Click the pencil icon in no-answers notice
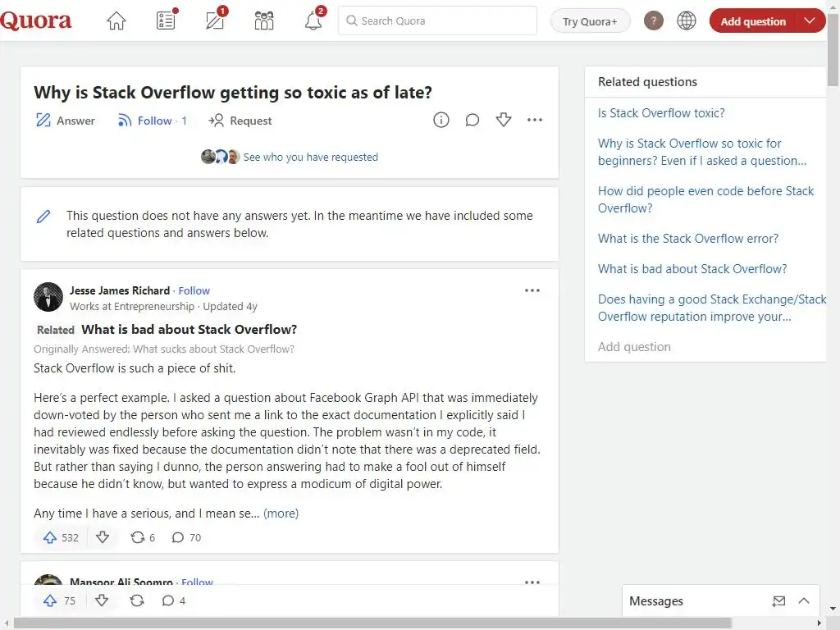 click(x=43, y=217)
